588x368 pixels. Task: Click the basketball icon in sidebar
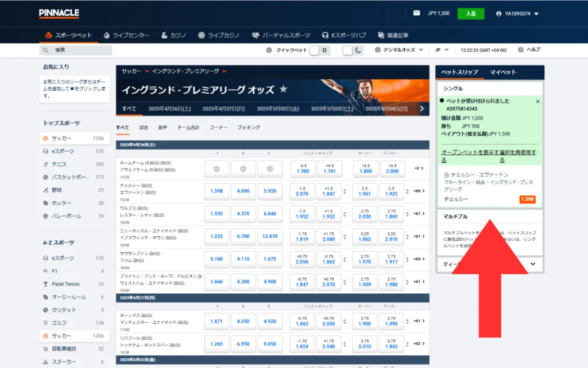point(46,177)
